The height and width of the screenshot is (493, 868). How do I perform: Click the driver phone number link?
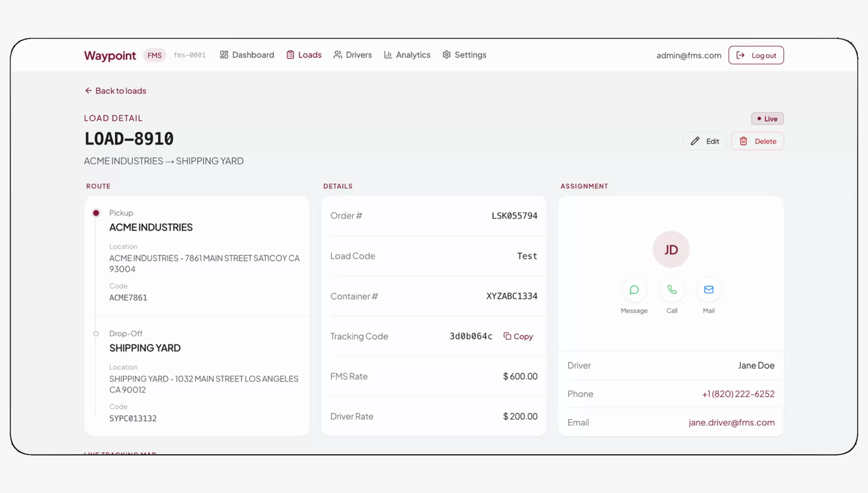click(x=738, y=394)
